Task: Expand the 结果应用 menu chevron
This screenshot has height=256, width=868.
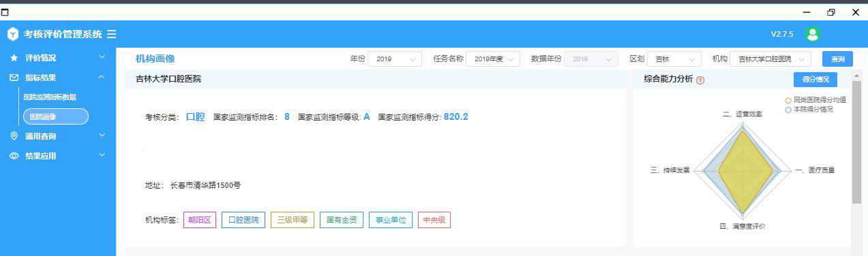Action: 102,156
